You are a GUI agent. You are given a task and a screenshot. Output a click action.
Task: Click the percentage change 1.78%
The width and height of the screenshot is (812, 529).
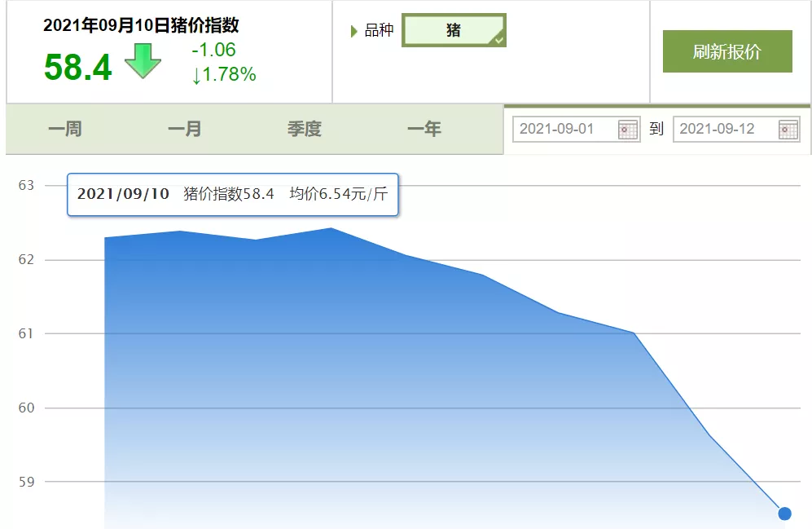coord(224,75)
